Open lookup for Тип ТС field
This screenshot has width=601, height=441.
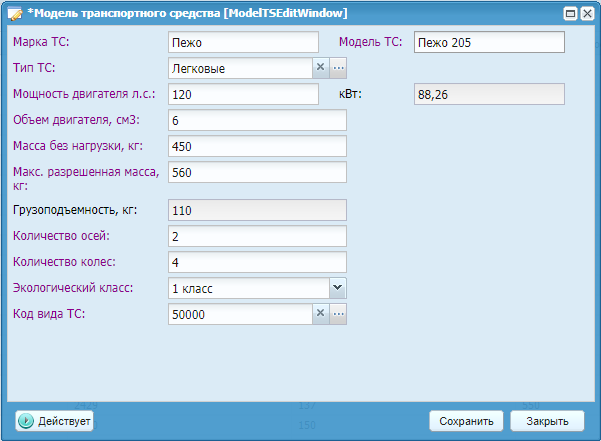point(338,68)
